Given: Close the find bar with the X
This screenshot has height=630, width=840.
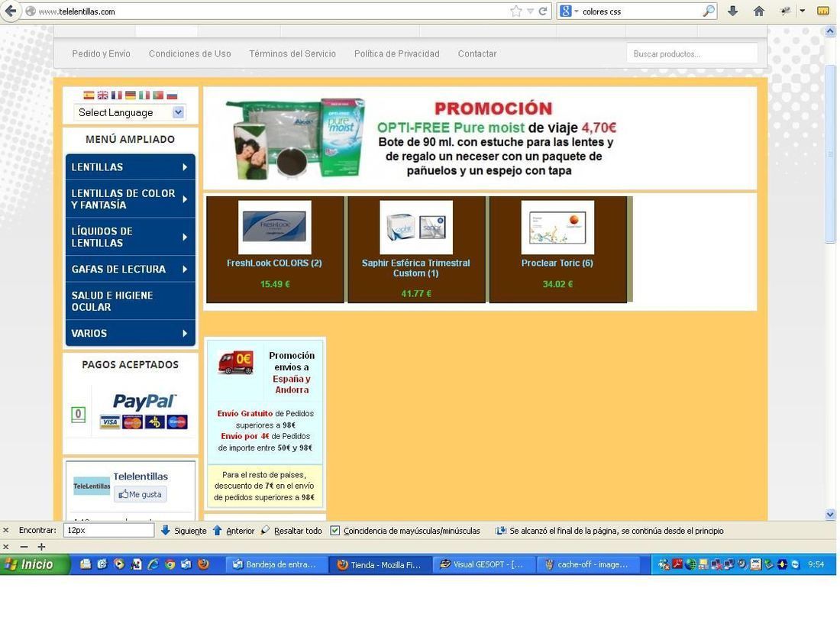Looking at the screenshot, I should [6, 531].
